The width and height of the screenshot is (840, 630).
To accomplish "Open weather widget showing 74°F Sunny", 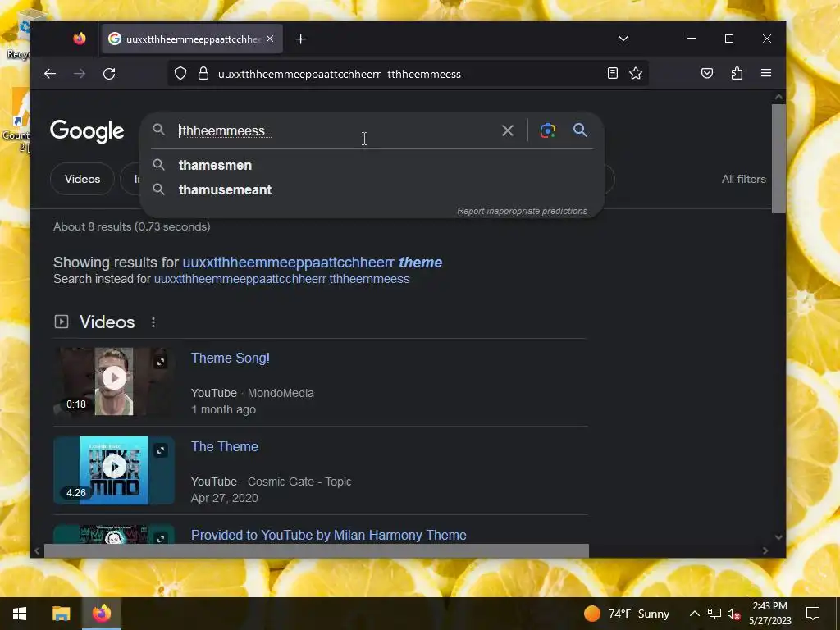I will 627,614.
